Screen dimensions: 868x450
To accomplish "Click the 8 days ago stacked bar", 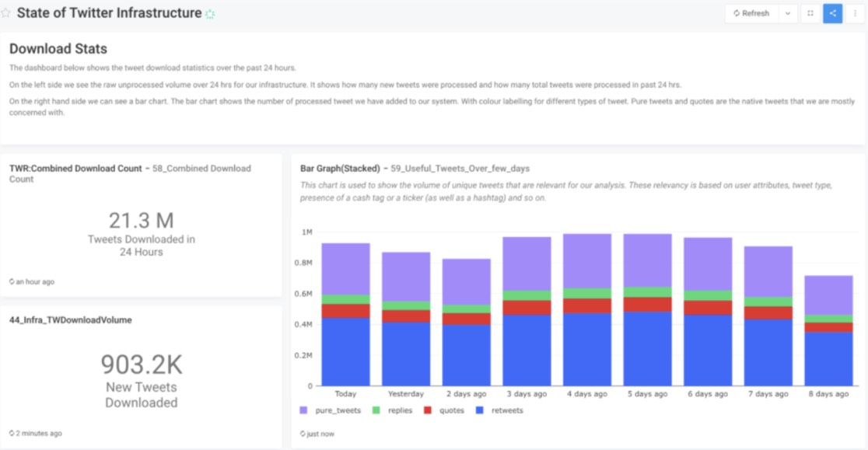I will point(828,330).
